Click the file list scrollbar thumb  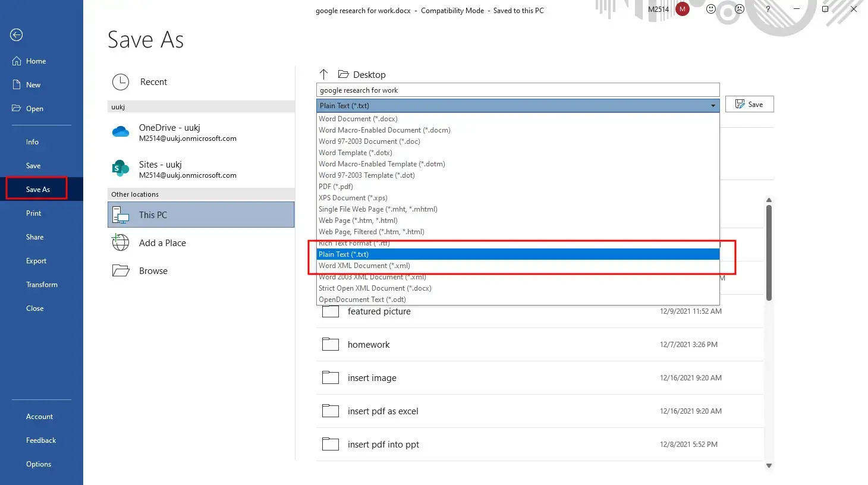pos(769,253)
